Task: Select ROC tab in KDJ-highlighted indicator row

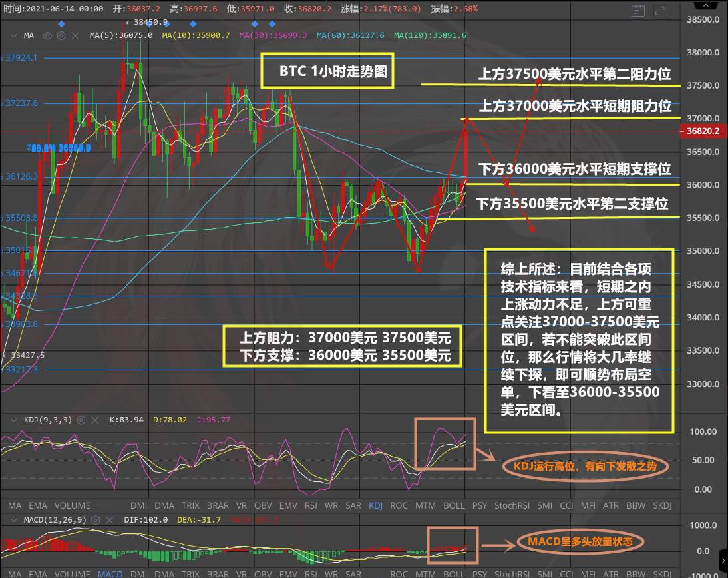Action: click(399, 505)
